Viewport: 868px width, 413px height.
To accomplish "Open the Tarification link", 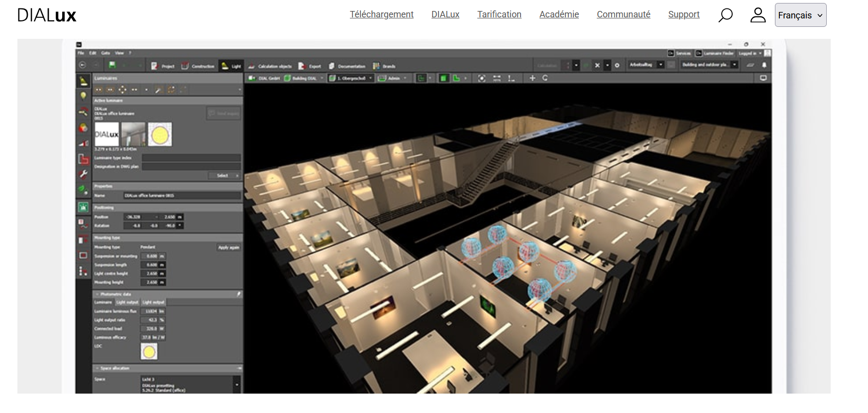I will click(499, 14).
